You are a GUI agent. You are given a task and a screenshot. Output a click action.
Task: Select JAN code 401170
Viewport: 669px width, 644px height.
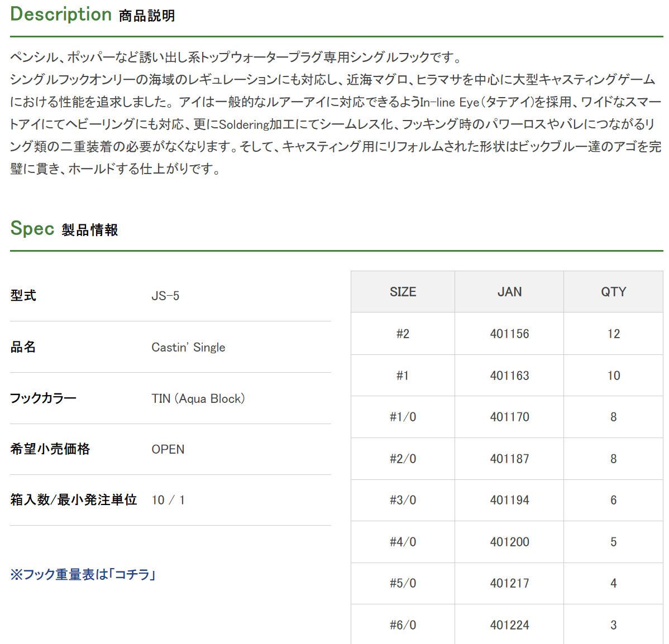pos(509,417)
